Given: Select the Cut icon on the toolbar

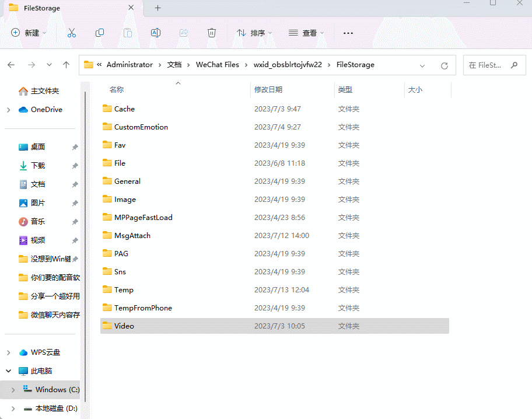Looking at the screenshot, I should [x=72, y=33].
